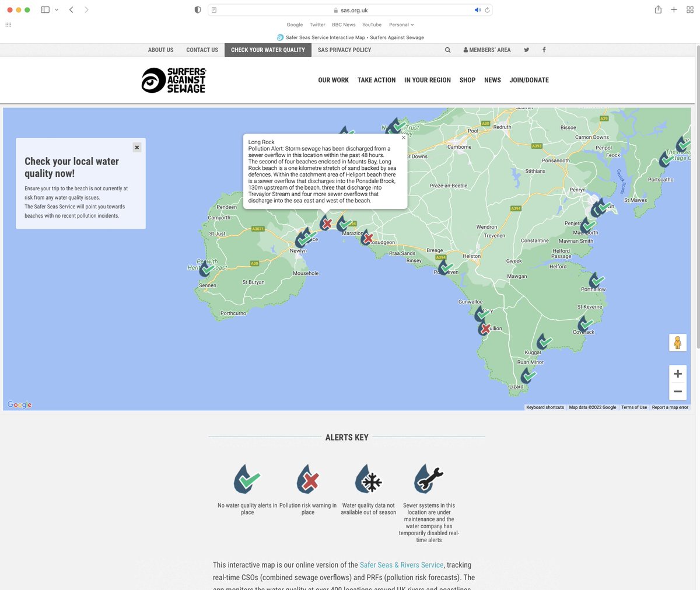Open the IN YOUR REGION menu
The width and height of the screenshot is (700, 590).
click(x=428, y=80)
